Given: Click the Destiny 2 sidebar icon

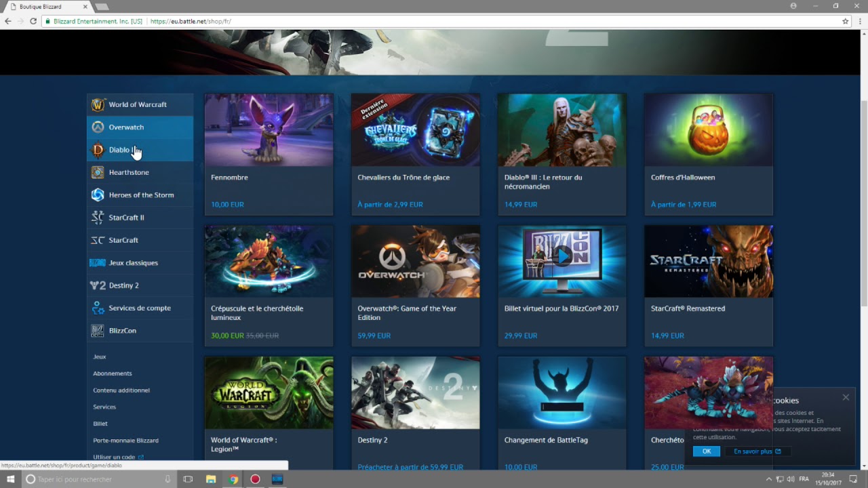Looking at the screenshot, I should [98, 285].
